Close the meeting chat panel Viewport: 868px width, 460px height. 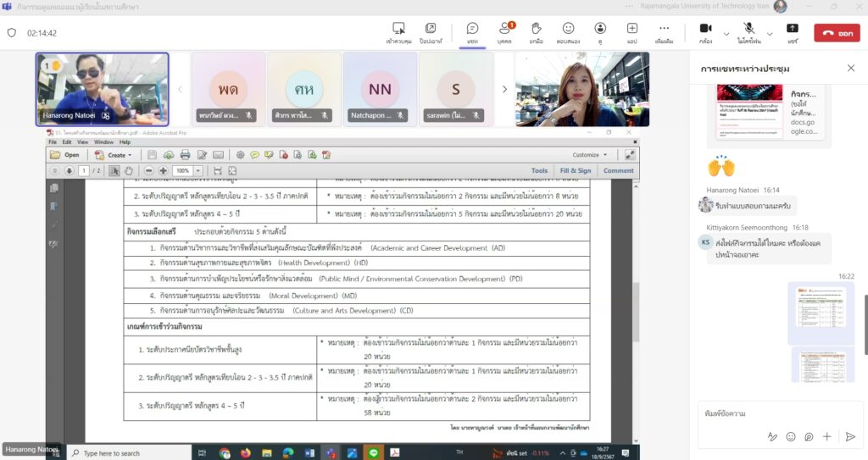click(850, 68)
